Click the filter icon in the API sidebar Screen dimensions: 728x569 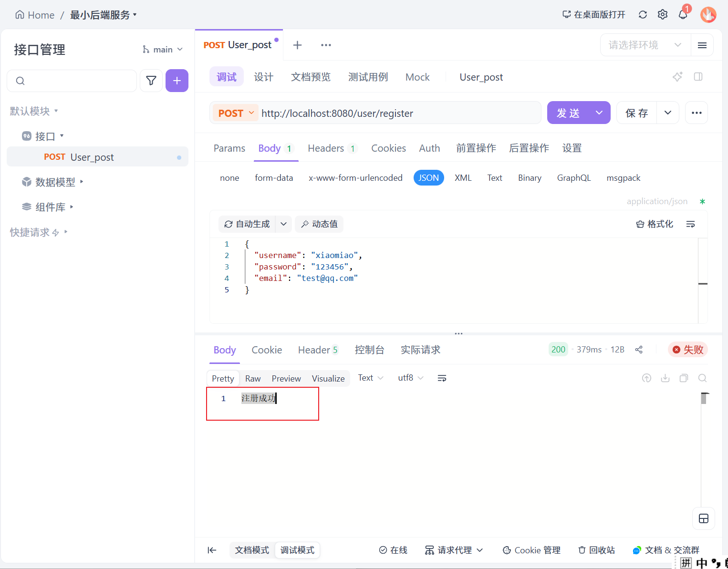151,81
